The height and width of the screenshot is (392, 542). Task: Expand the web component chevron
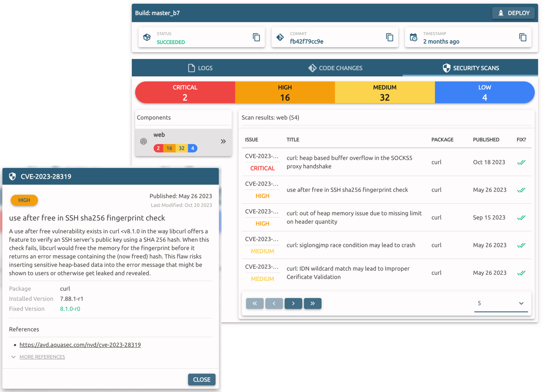point(223,141)
